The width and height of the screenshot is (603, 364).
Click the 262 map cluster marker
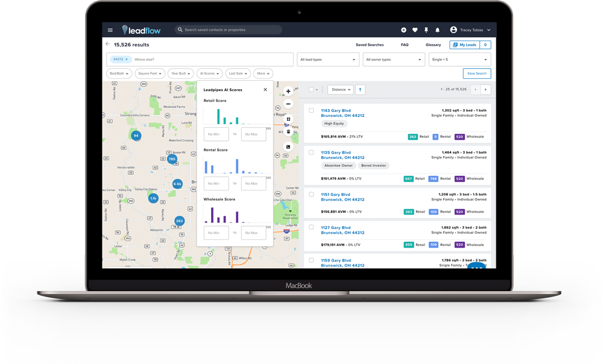(179, 221)
